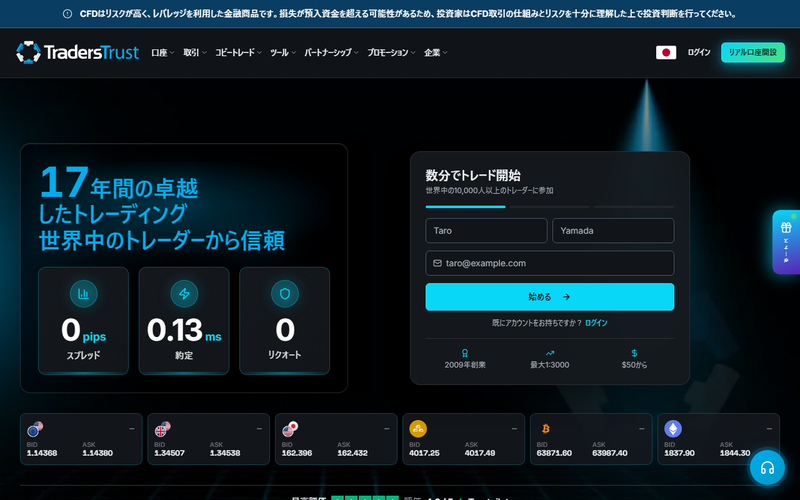Click the リアル口座開設 button

coord(753,53)
